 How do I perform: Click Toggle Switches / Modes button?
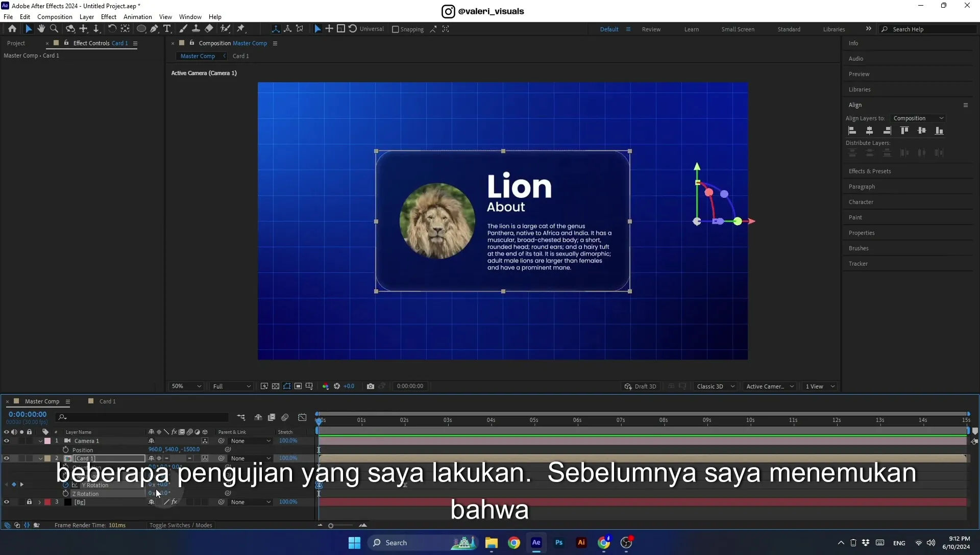pos(181,525)
